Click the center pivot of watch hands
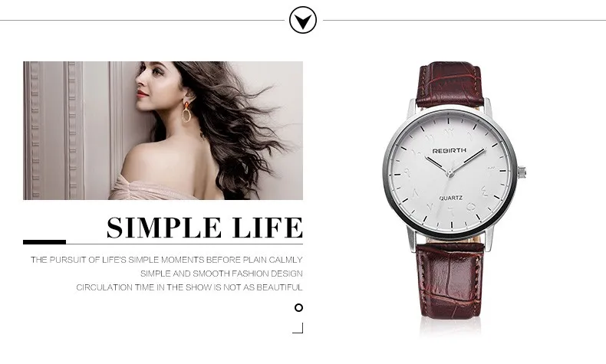This screenshot has height=364, width=606. pyautogui.click(x=450, y=173)
